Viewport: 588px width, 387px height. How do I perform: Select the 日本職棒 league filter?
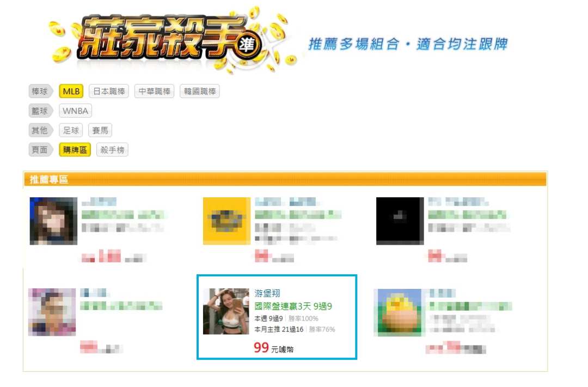coord(109,91)
